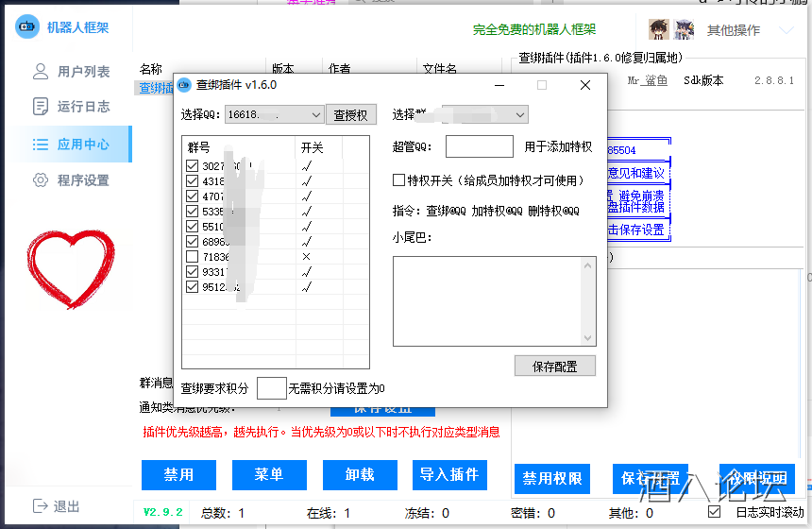Uncheck the group starting with 3027

pyautogui.click(x=193, y=166)
